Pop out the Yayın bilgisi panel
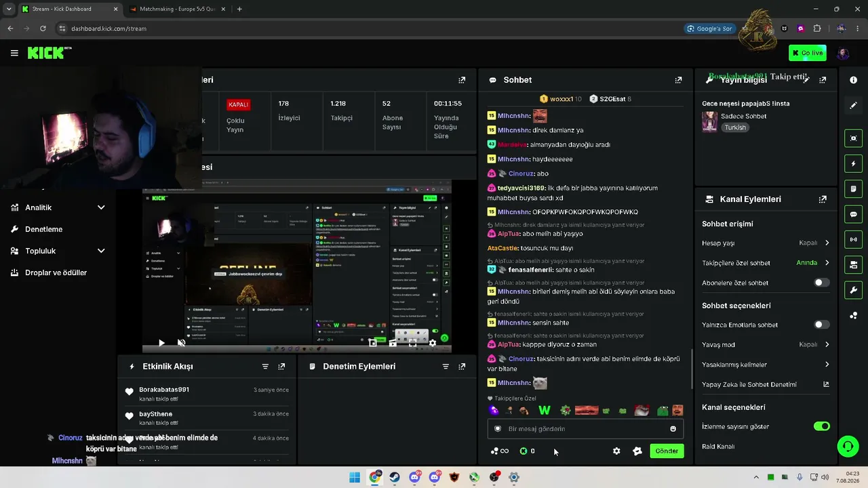868x488 pixels. click(x=823, y=80)
